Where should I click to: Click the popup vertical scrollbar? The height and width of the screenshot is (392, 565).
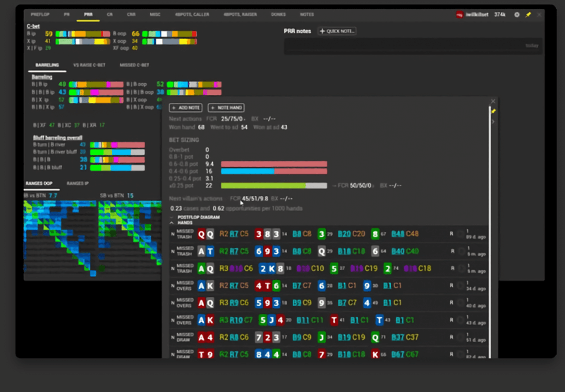click(490, 231)
